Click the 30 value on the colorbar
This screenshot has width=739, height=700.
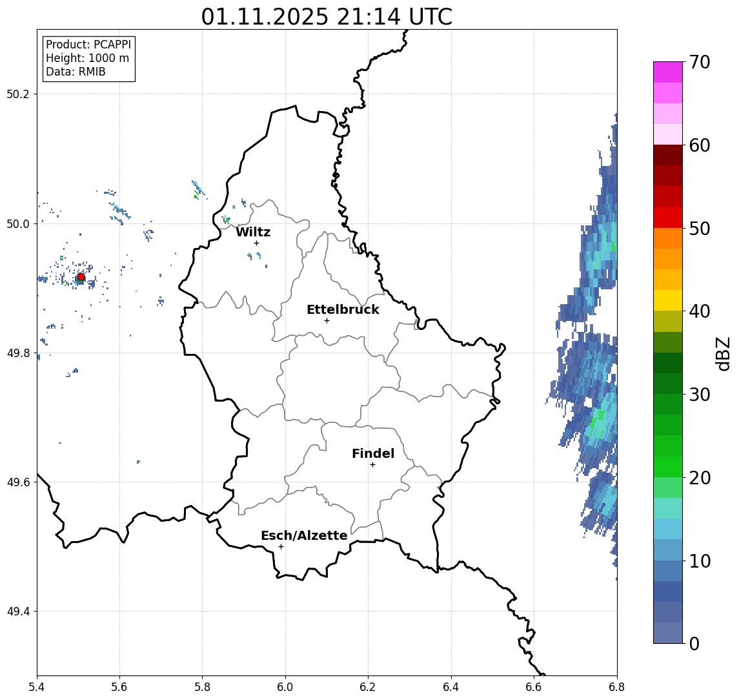tap(700, 395)
